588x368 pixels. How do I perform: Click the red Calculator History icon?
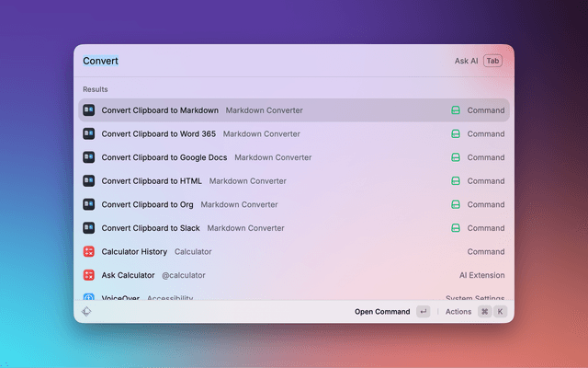[89, 251]
